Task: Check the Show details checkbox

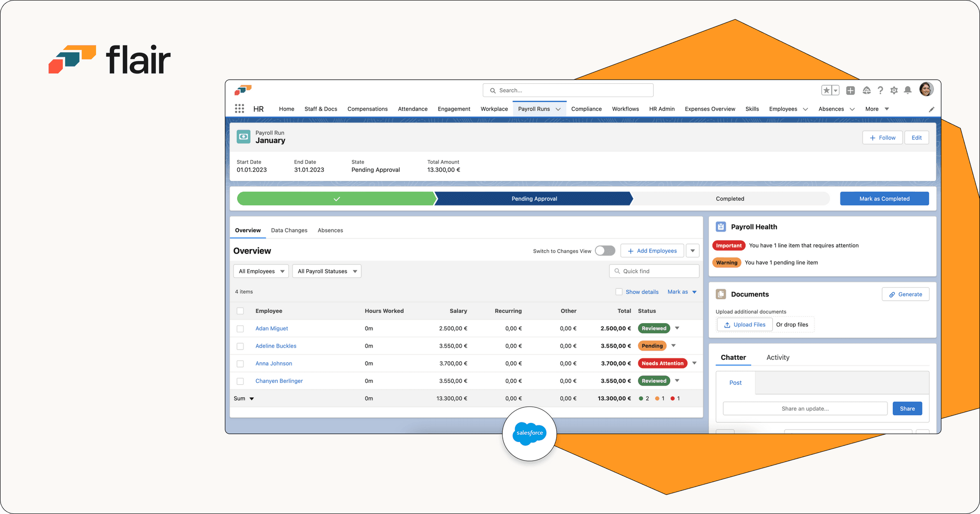Action: click(619, 292)
